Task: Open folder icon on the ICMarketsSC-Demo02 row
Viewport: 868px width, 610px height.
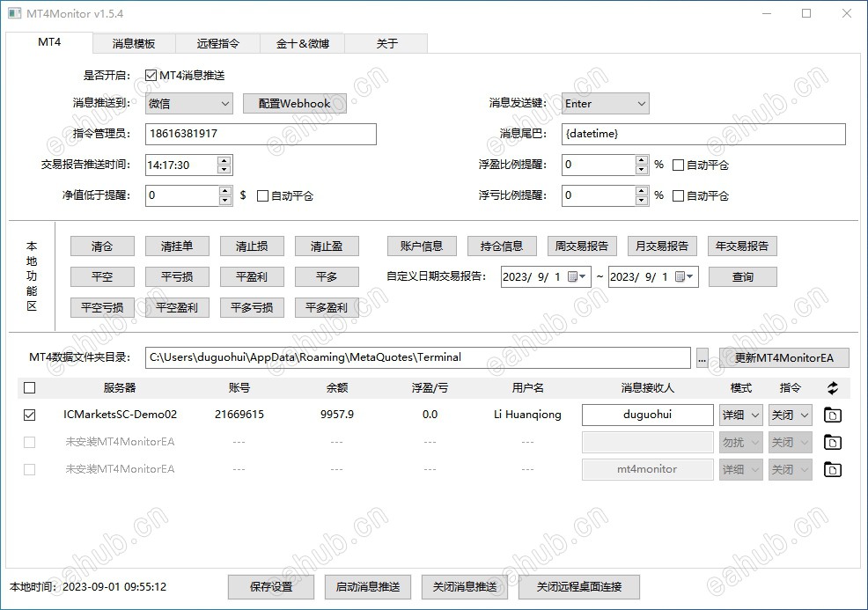Action: 833,415
